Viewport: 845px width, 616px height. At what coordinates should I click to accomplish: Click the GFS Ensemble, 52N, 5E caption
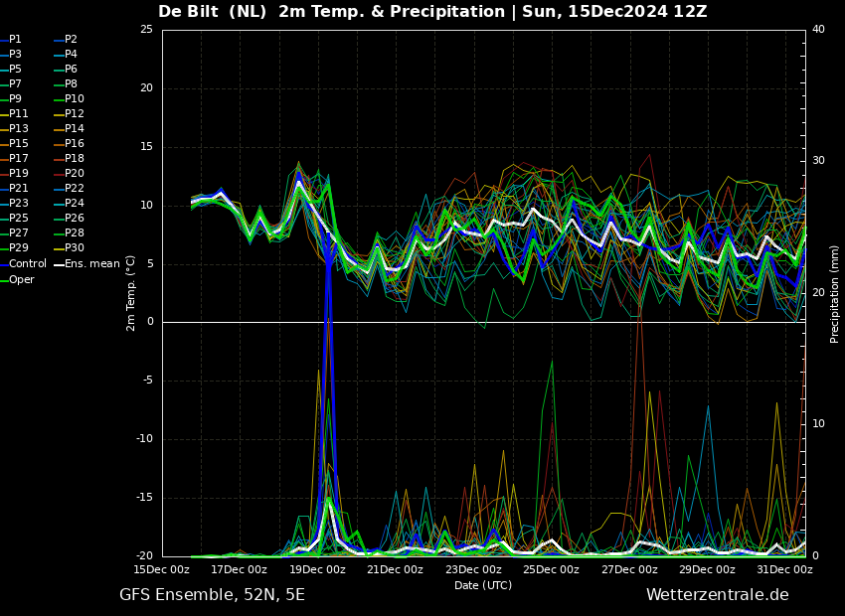212,595
